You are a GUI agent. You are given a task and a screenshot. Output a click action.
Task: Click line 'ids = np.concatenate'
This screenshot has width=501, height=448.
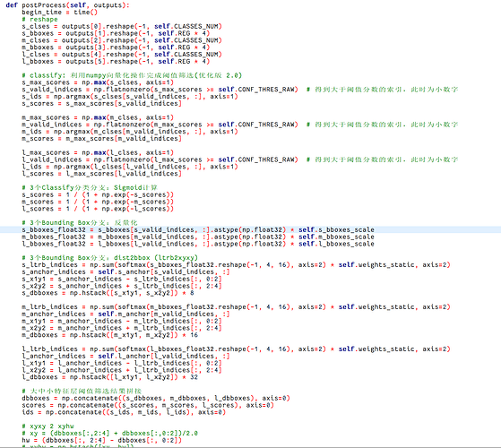tap(124, 412)
